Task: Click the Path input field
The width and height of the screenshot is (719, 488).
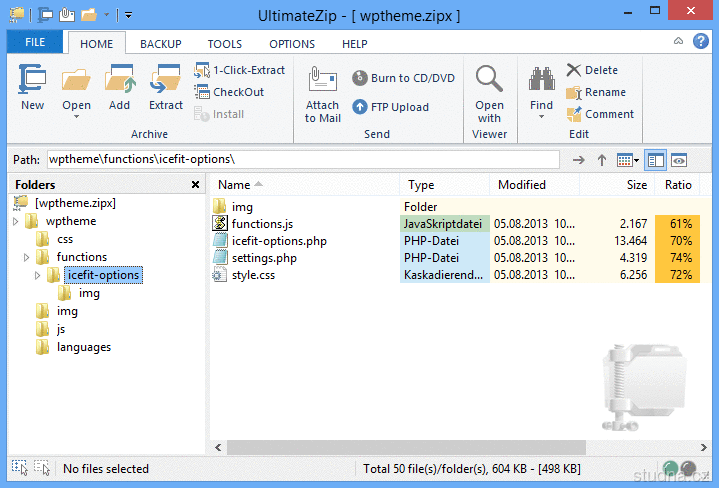Action: [x=302, y=160]
